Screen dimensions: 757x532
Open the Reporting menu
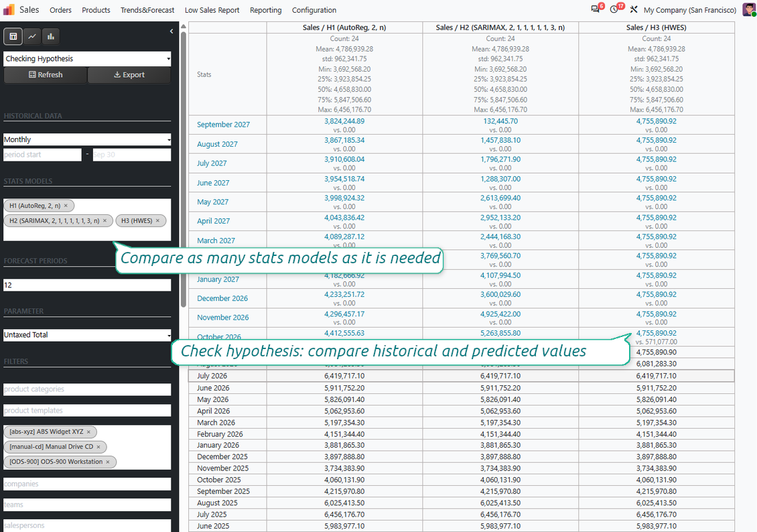[265, 10]
